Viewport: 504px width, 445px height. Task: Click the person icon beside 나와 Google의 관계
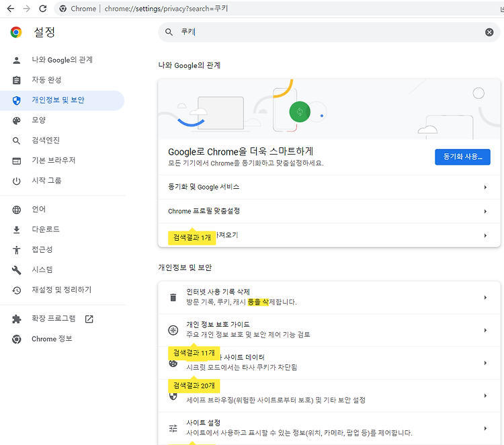(16, 60)
